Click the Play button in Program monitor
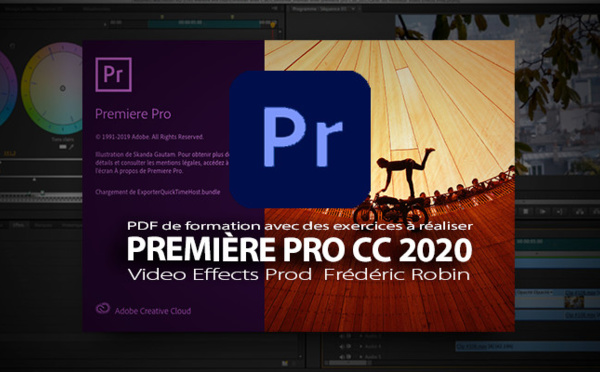600x372 pixels. coord(542,211)
